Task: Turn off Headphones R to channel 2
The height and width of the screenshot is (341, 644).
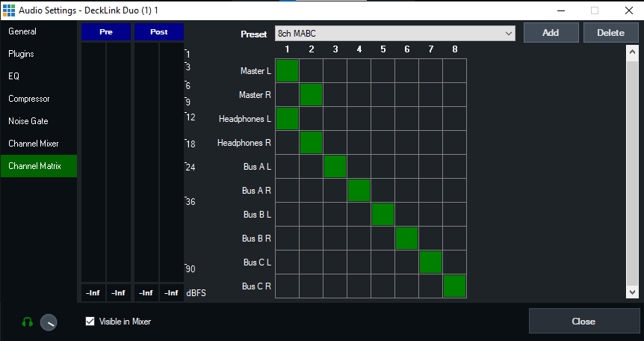Action: click(x=312, y=143)
